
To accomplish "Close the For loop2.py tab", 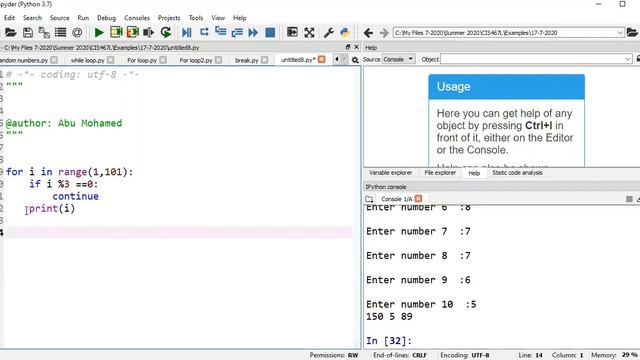I will (218, 60).
